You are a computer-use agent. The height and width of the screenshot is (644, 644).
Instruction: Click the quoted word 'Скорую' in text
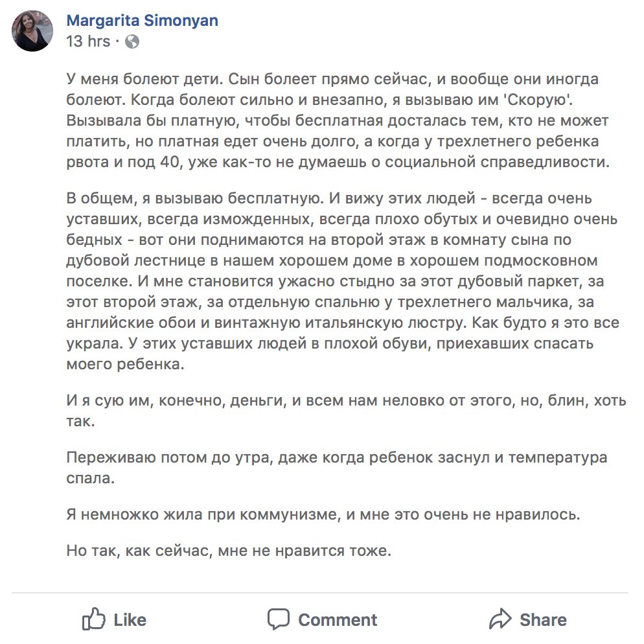538,100
